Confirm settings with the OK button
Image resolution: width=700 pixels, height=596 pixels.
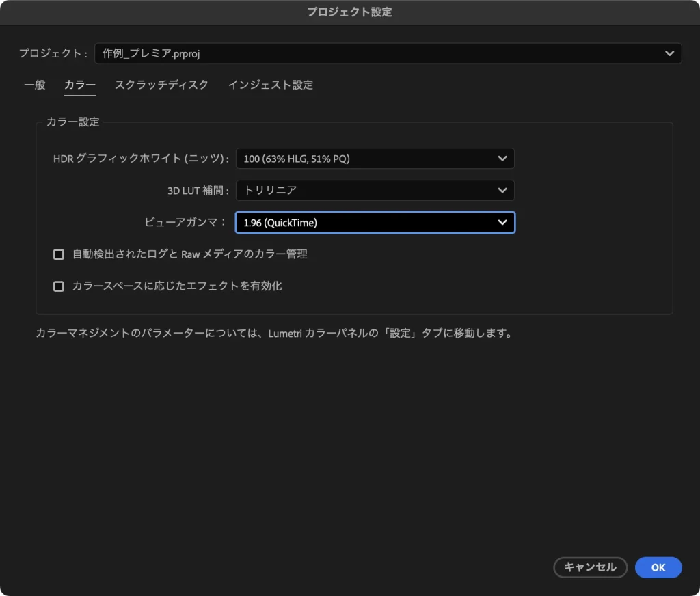point(658,567)
